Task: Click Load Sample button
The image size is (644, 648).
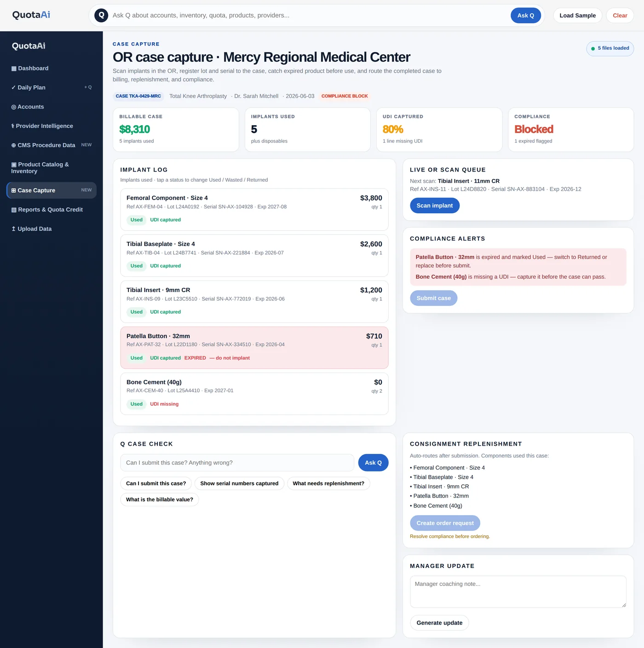Action: [x=578, y=15]
